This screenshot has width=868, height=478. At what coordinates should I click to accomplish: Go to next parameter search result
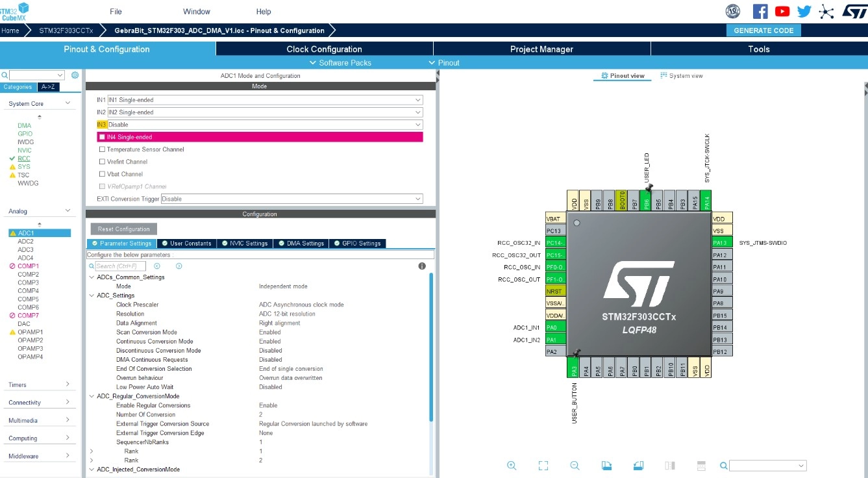pyautogui.click(x=179, y=266)
